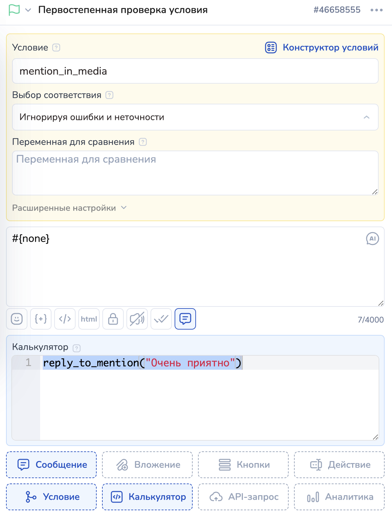Toggle the double checkmark read icon
Screen dimensions: 392x532
(161, 319)
